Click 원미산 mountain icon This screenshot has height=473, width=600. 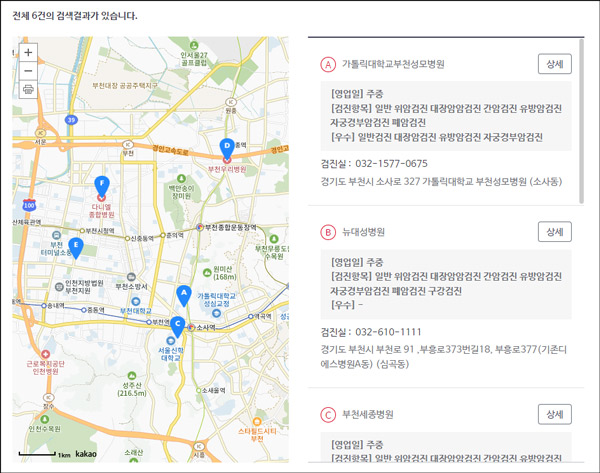[x=207, y=272]
